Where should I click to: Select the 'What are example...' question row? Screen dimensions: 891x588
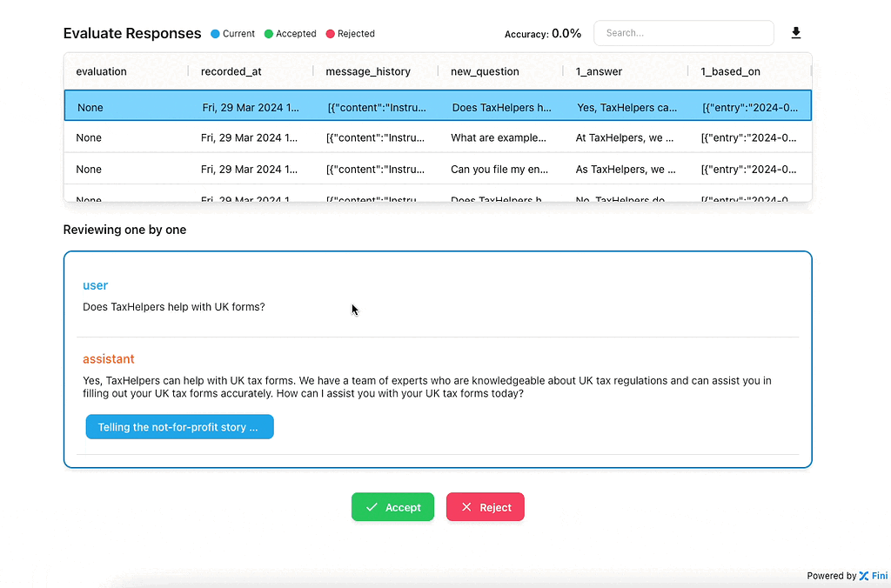tap(499, 137)
